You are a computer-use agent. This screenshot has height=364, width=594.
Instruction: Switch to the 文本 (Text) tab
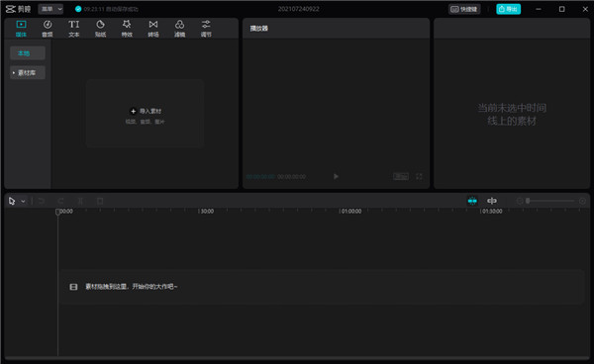click(x=74, y=29)
